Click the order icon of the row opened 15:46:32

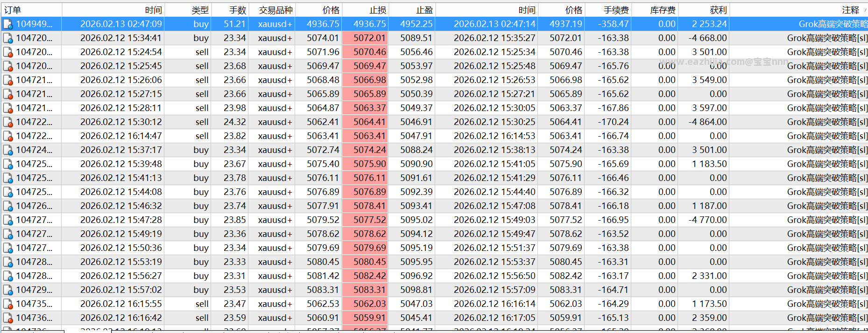(8, 206)
